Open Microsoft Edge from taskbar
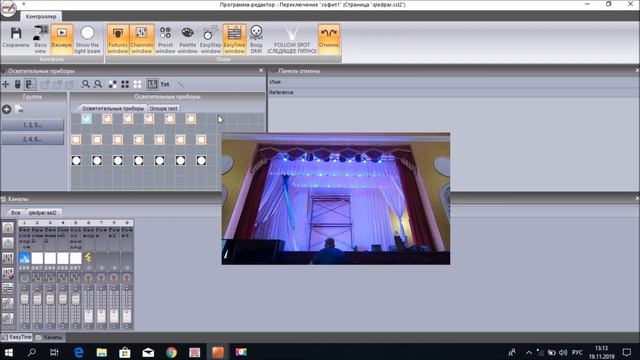640x360 pixels. click(78, 352)
